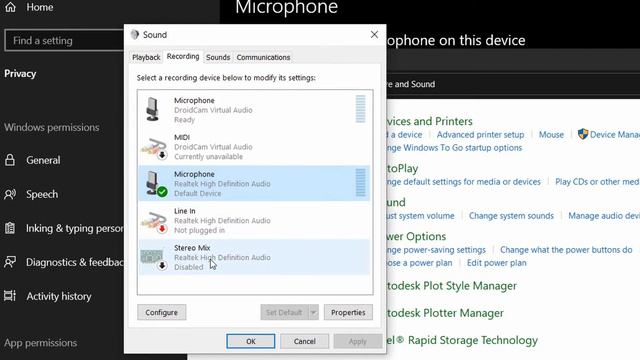Click the Find a setting search field
Viewport: 640px width, 360px height.
[64, 40]
